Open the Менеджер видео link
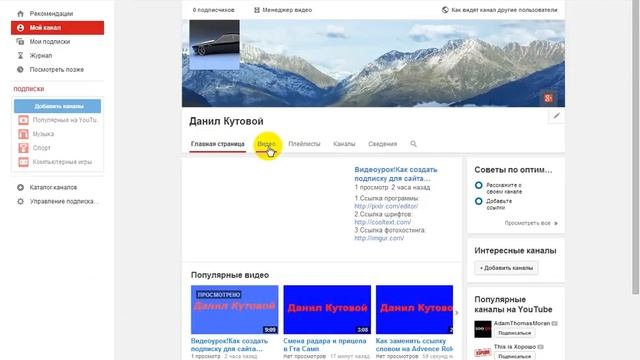640x360 pixels. coord(287,10)
